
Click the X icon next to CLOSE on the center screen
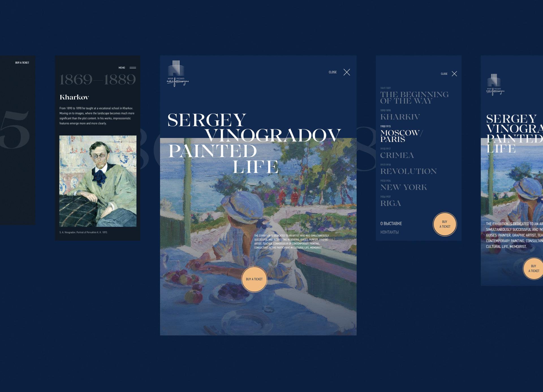click(x=347, y=72)
